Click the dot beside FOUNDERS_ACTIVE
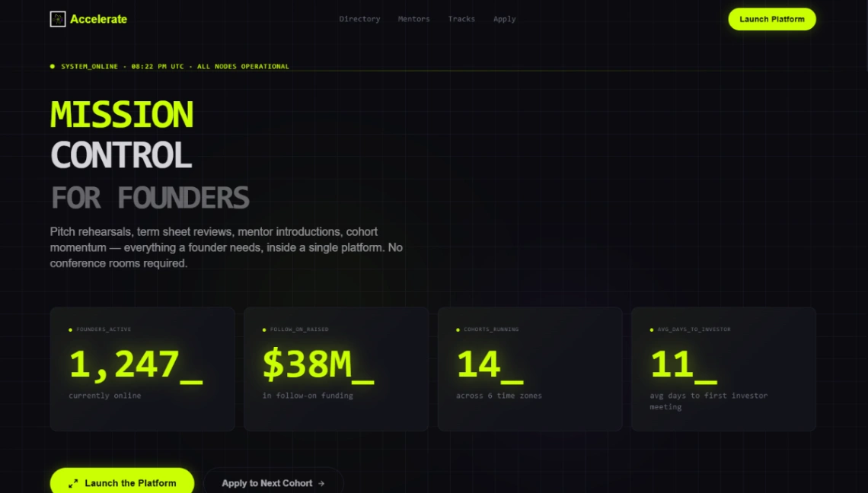 70,329
